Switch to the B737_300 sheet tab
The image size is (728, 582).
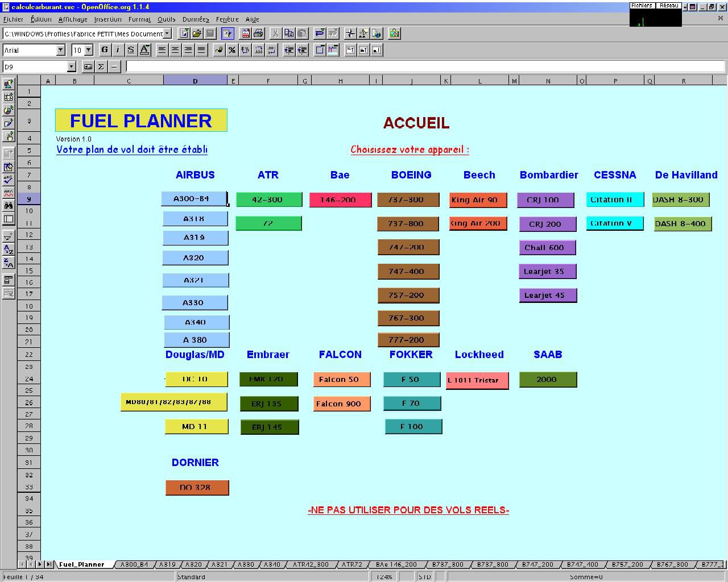point(448,564)
